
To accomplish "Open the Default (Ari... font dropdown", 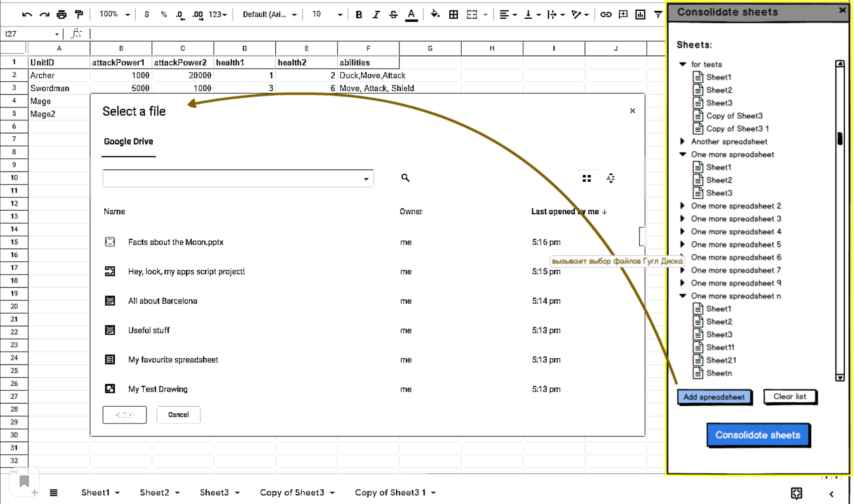I will click(x=269, y=15).
